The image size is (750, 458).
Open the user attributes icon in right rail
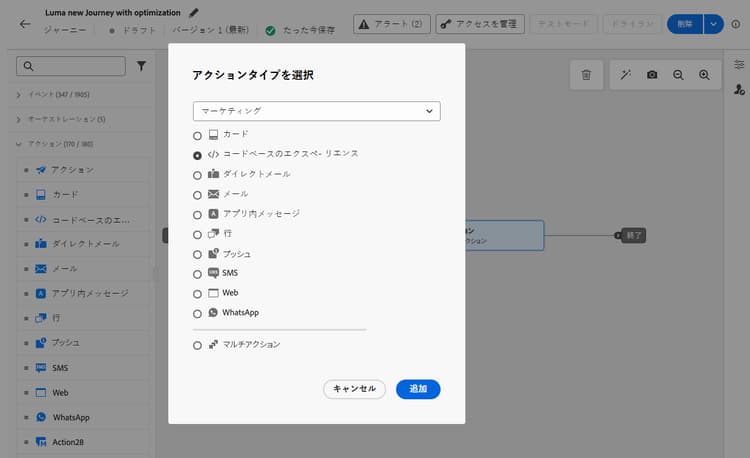[739, 89]
